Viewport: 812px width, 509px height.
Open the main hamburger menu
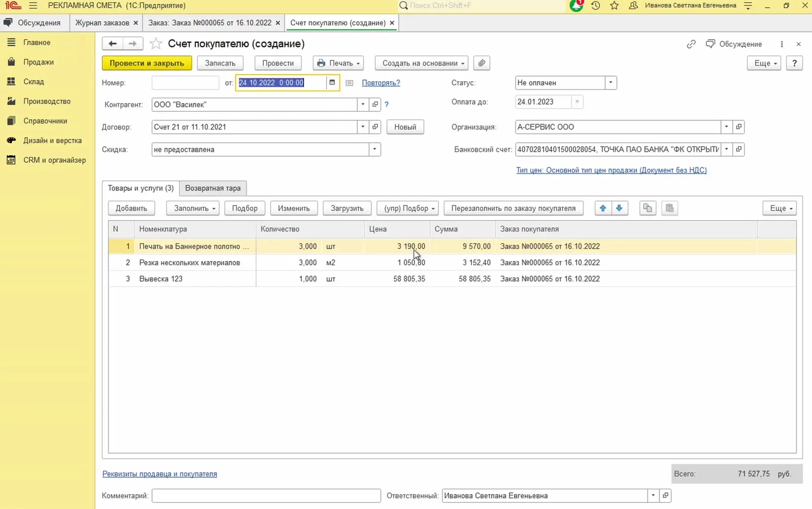(33, 6)
